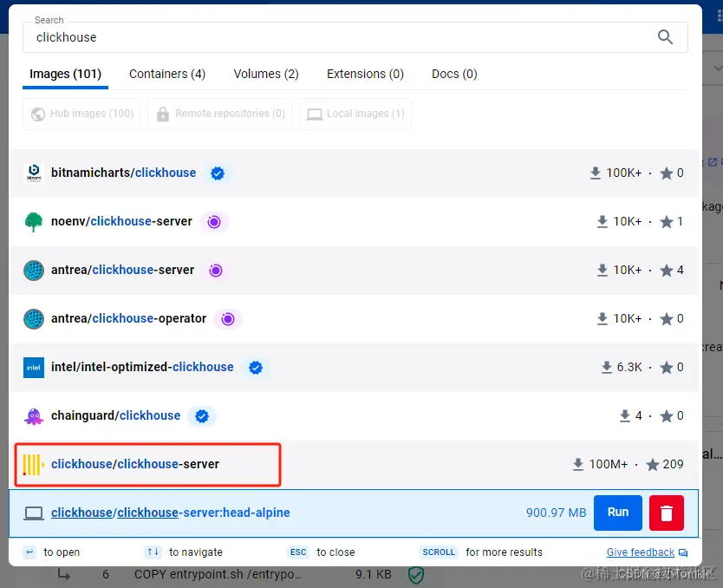Click the purple badge on antrea/clickhouse-operator

[x=228, y=318]
